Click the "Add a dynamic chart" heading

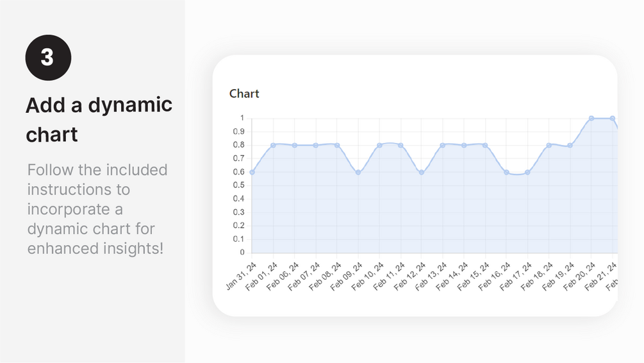99,119
